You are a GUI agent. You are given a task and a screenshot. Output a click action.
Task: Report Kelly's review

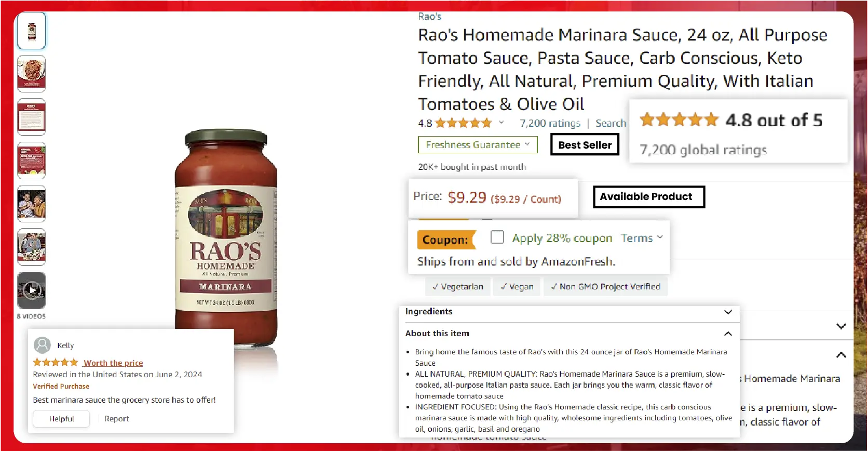[x=117, y=419]
